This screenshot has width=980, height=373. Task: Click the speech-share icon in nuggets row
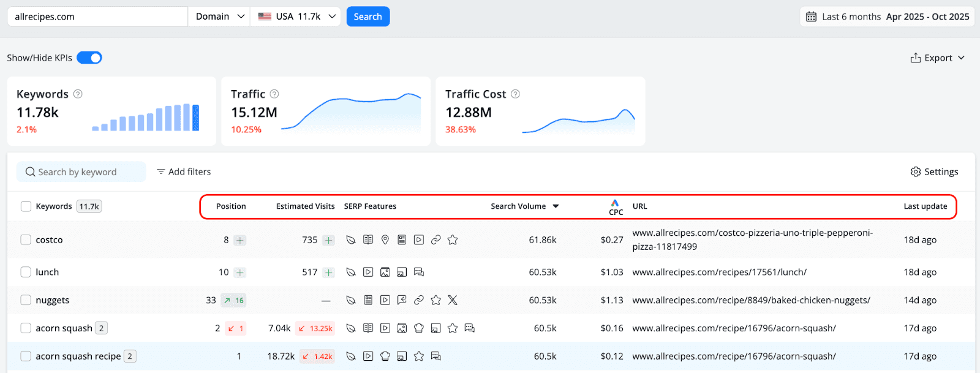pos(402,300)
